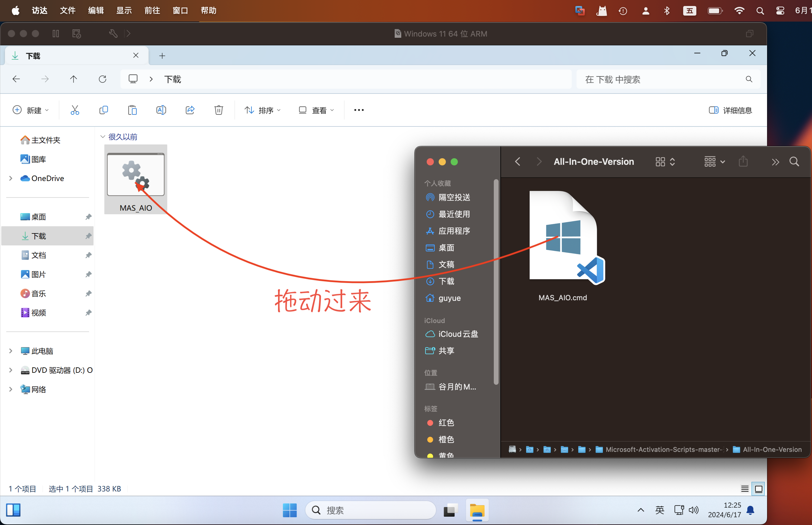Expand the OneDrive tree node

[10, 178]
